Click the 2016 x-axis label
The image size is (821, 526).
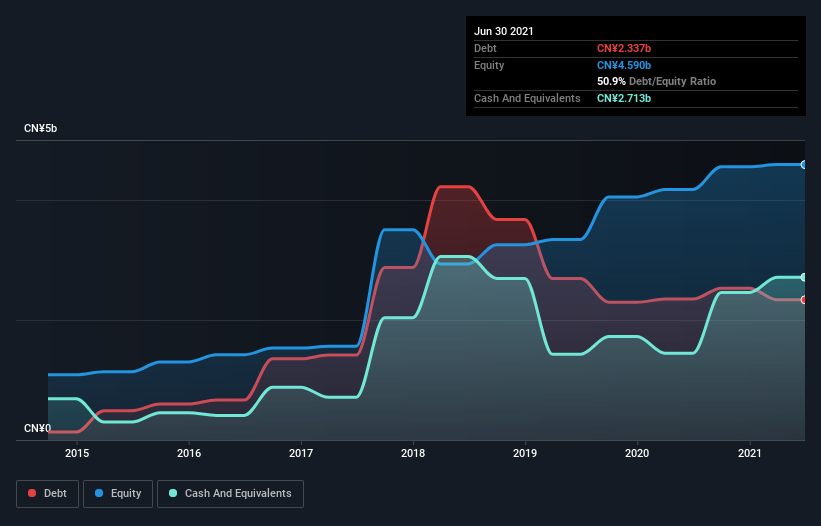(189, 453)
